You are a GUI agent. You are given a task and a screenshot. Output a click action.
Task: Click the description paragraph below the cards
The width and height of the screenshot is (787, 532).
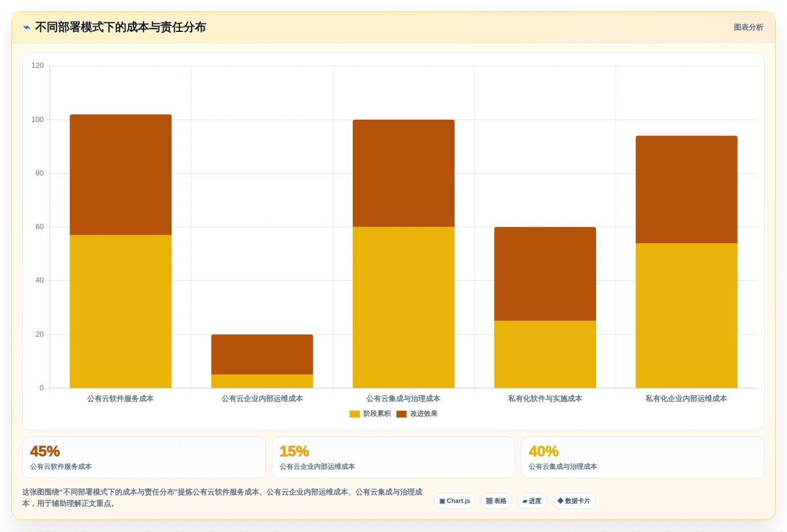tap(222, 498)
